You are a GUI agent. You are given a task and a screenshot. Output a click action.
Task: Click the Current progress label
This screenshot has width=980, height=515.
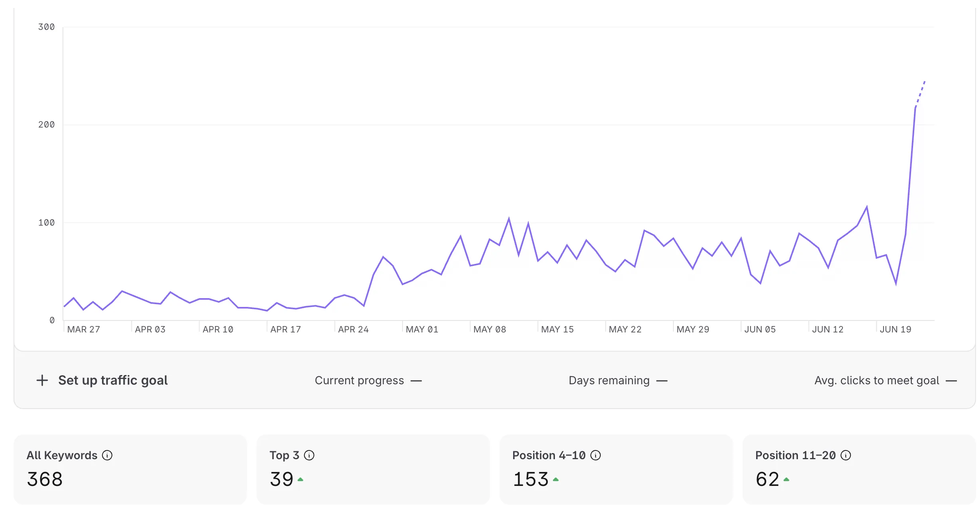pos(359,381)
